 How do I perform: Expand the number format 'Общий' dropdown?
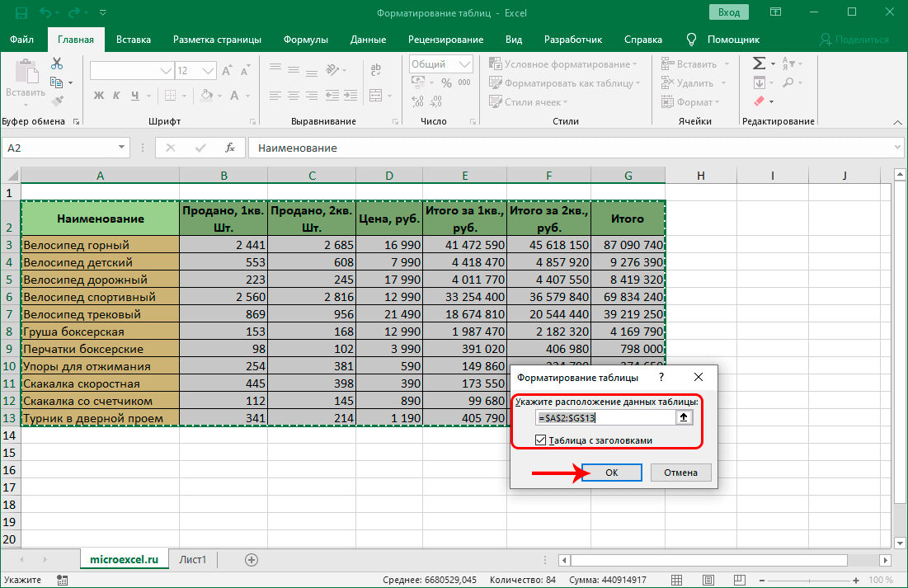click(464, 64)
